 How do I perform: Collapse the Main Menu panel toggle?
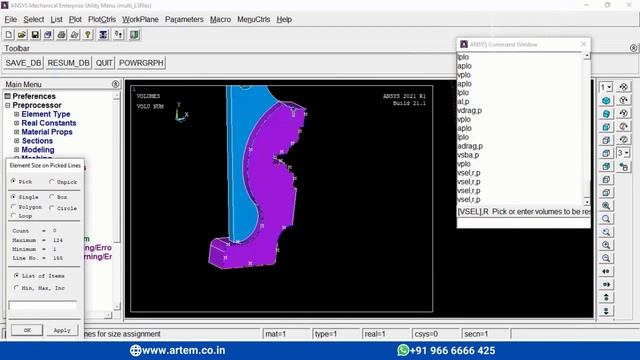click(x=116, y=84)
